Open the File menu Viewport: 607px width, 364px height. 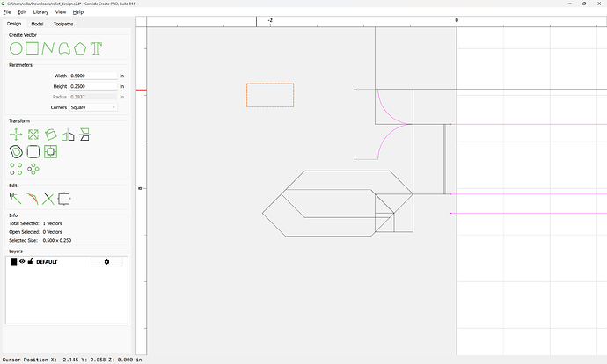click(7, 12)
